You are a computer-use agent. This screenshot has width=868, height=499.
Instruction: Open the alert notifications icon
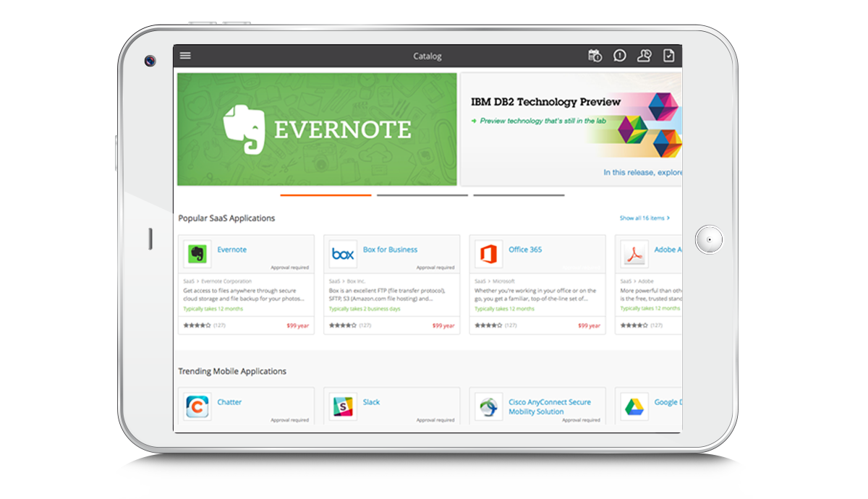(620, 56)
